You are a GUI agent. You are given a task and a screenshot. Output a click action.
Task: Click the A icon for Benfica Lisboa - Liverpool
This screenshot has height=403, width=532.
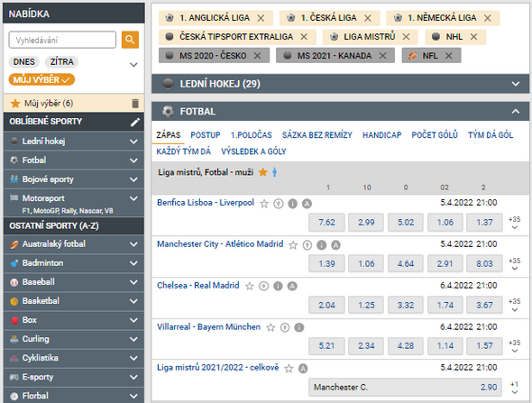point(307,204)
